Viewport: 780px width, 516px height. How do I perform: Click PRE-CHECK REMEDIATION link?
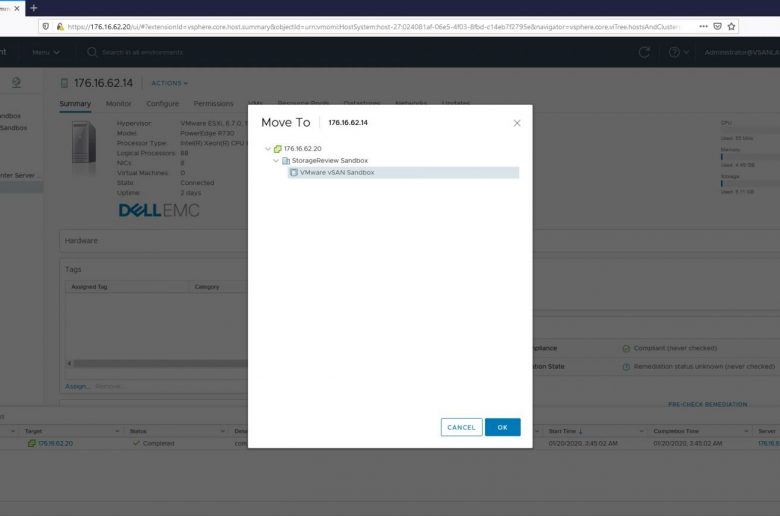point(707,404)
